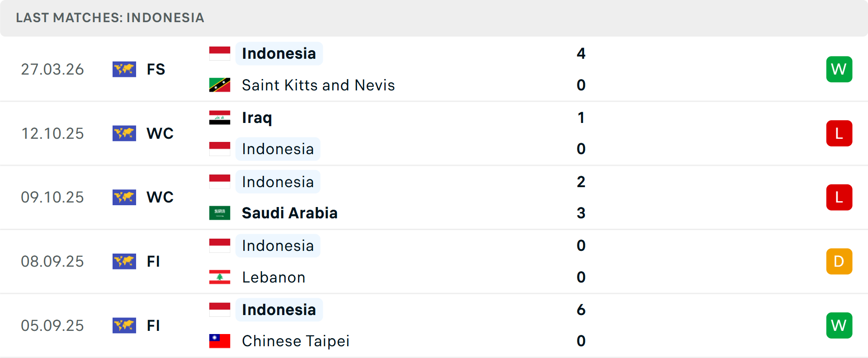Open the Indonesia team link in the first row
868x358 pixels.
(279, 53)
